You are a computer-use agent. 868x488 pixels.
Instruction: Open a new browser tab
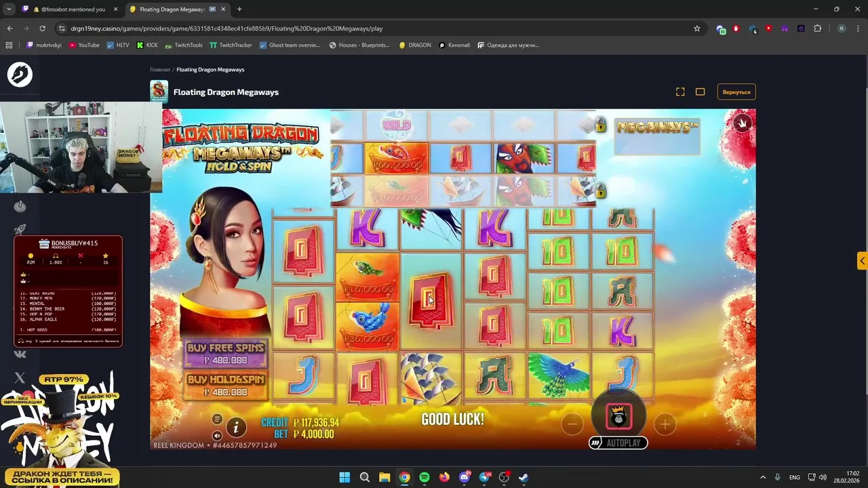pos(239,9)
